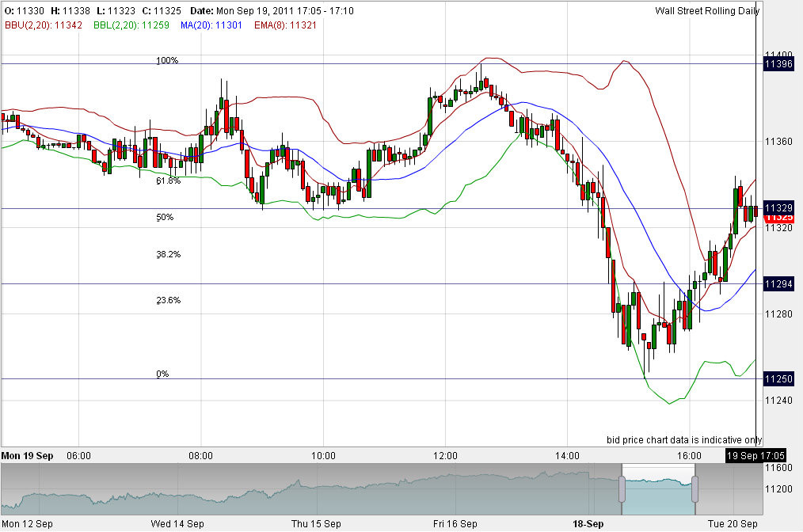Click the MA(20) indicator label
This screenshot has width=803, height=532.
point(211,25)
